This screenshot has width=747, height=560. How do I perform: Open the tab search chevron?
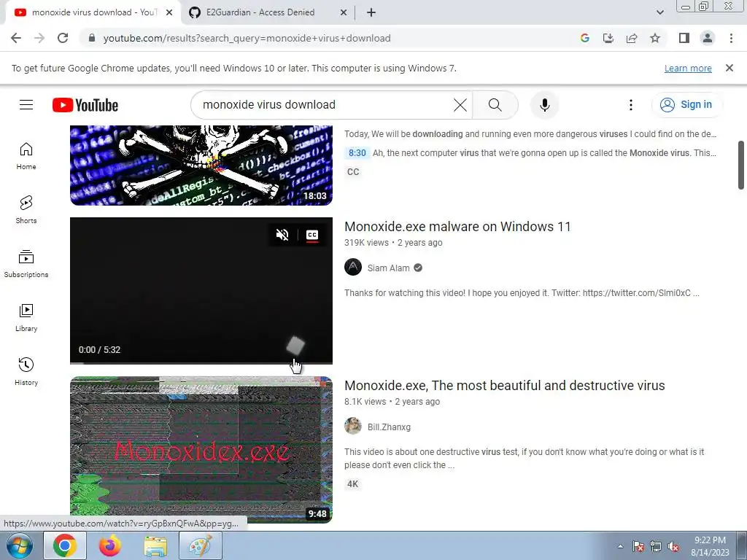(659, 12)
